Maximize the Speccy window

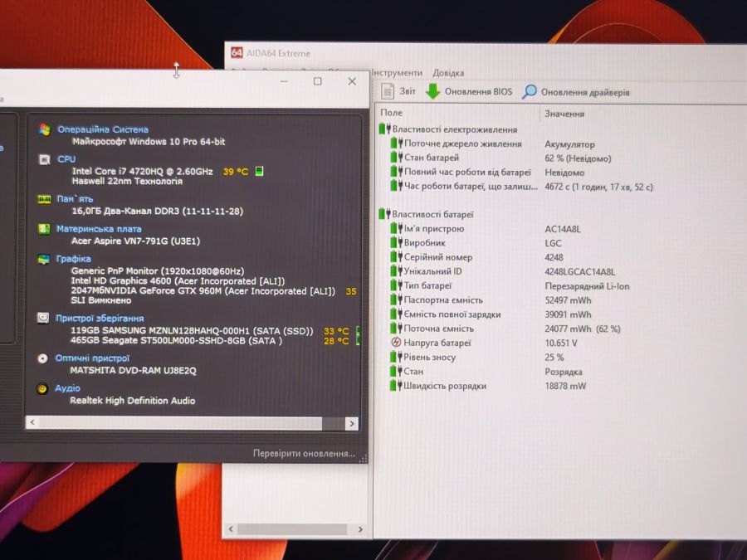[317, 81]
